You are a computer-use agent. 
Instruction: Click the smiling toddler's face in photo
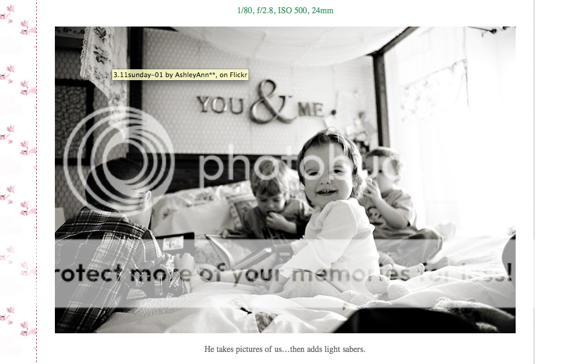click(x=326, y=172)
